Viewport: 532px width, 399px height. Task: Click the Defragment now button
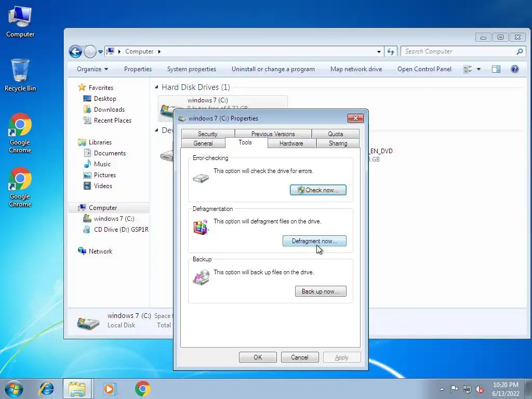(314, 241)
